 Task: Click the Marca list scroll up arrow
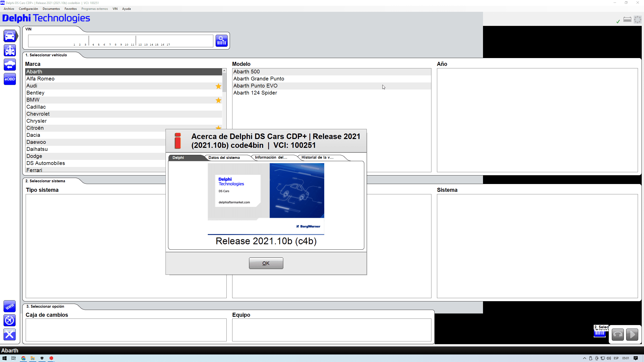(x=224, y=71)
